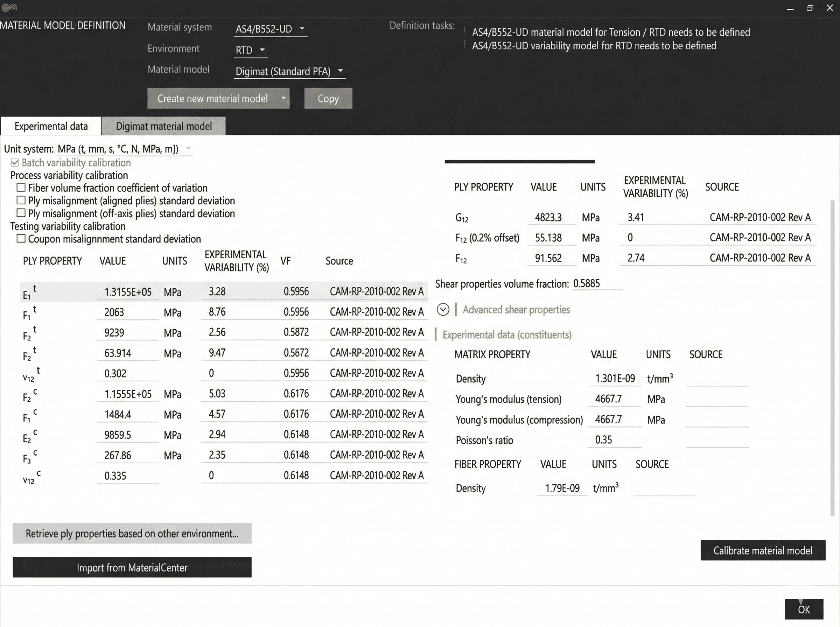Click the Shear properties volume fraction field
The image size is (840, 627).
click(x=597, y=284)
